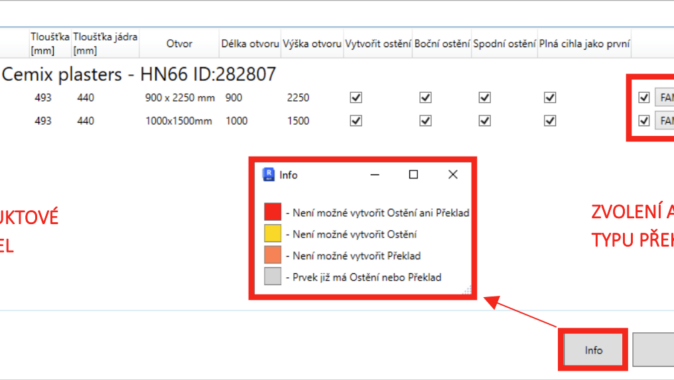Select the 1000x1500mm opening cell
The height and width of the screenshot is (380, 674).
pos(178,121)
